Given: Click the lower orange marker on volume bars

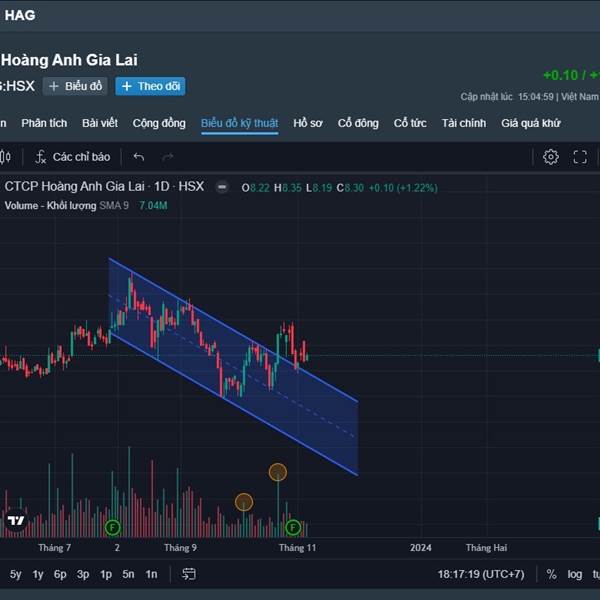Looking at the screenshot, I should [244, 502].
